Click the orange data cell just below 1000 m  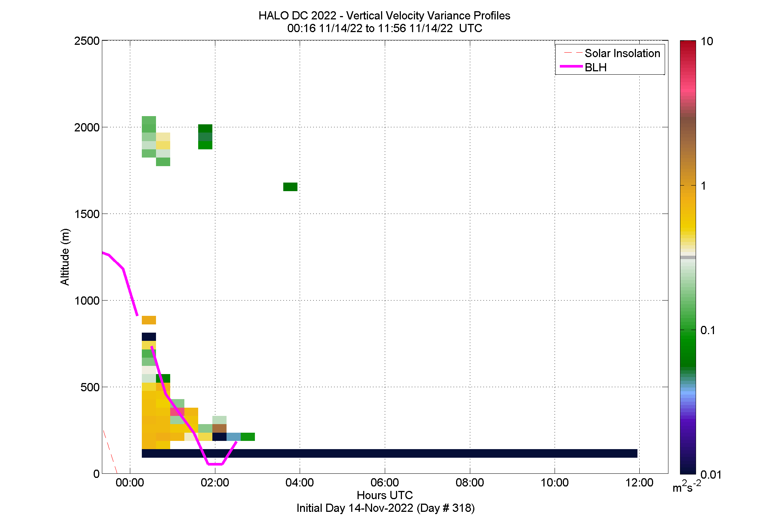pos(149,320)
